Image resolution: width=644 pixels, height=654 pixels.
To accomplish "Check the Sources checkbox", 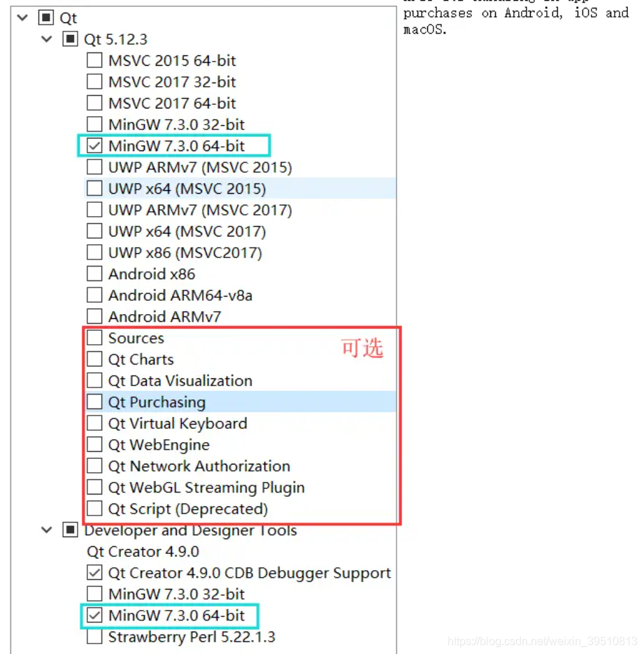I will [x=94, y=337].
